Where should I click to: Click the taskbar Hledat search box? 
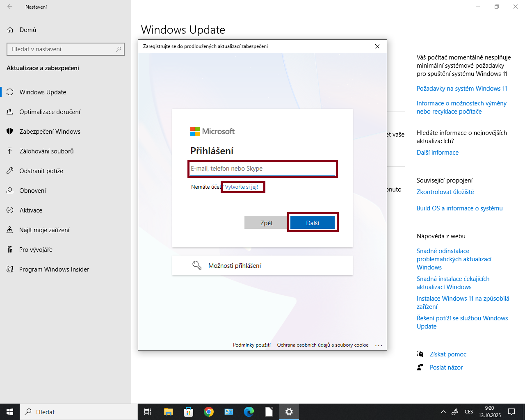coord(79,412)
